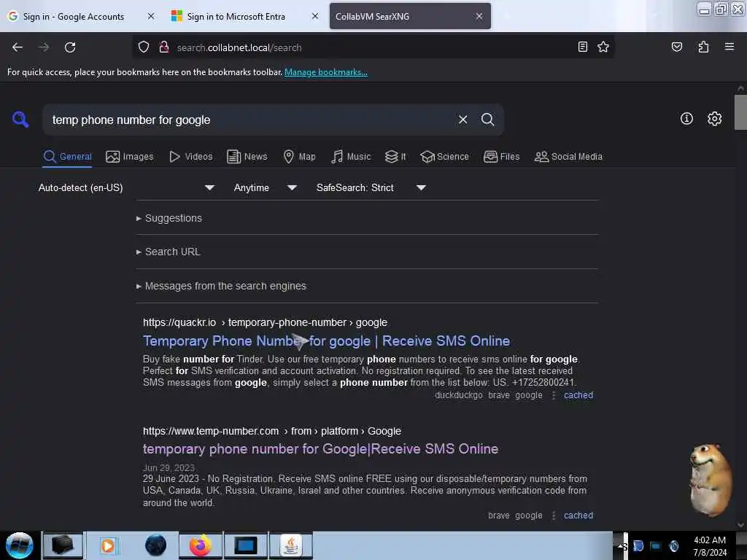Screen dimensions: 747x560
Task: Select the It search category
Action: tap(395, 157)
